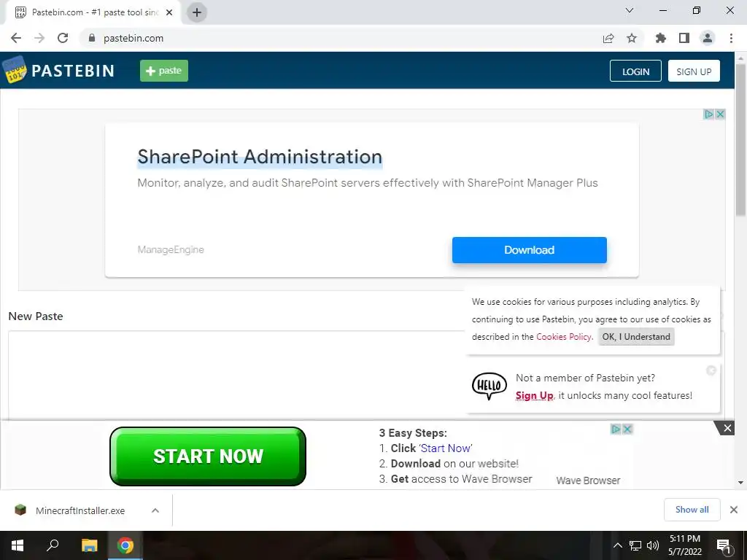Toggle the Chrome side panel icon
747x560 pixels.
tap(684, 38)
